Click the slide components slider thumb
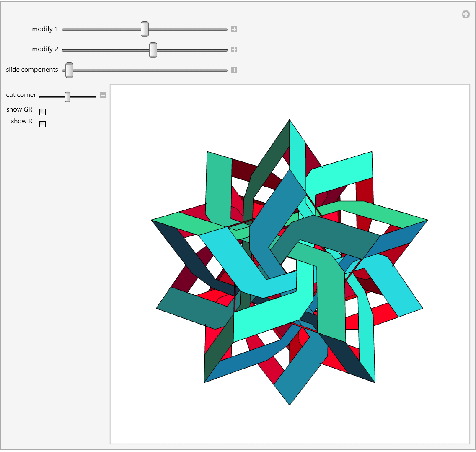This screenshot has height=452, width=476. [x=69, y=70]
